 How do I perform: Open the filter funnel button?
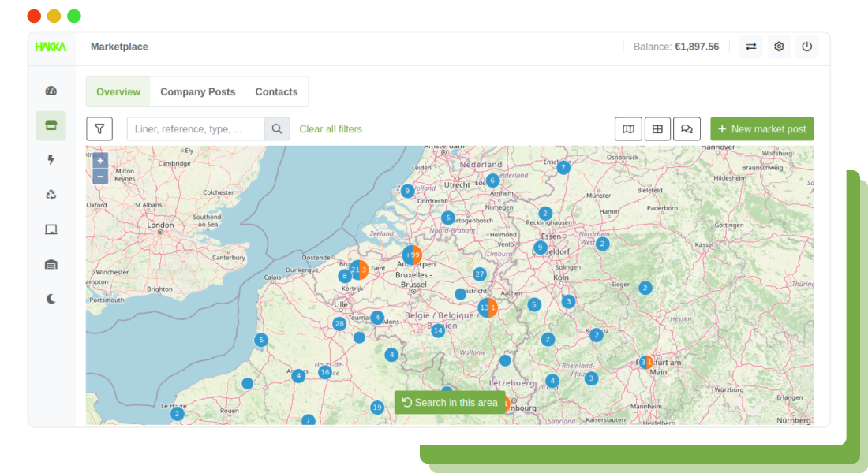[99, 129]
